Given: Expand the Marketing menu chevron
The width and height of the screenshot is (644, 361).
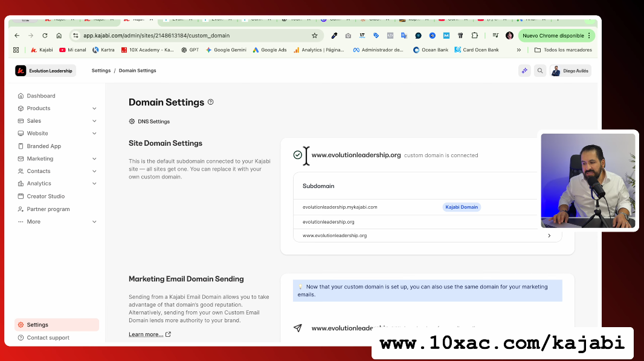Looking at the screenshot, I should click(x=94, y=158).
